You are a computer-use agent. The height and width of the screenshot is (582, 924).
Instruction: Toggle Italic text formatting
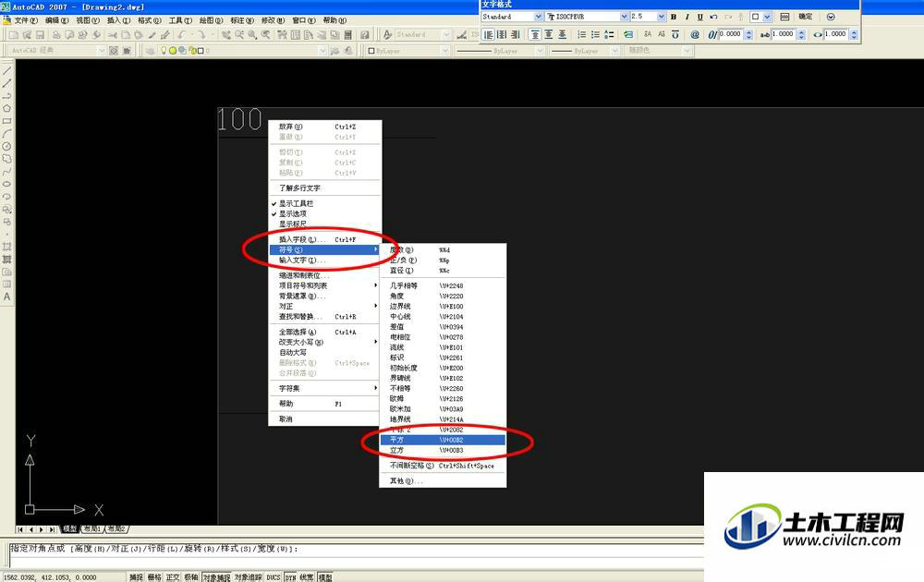(687, 17)
